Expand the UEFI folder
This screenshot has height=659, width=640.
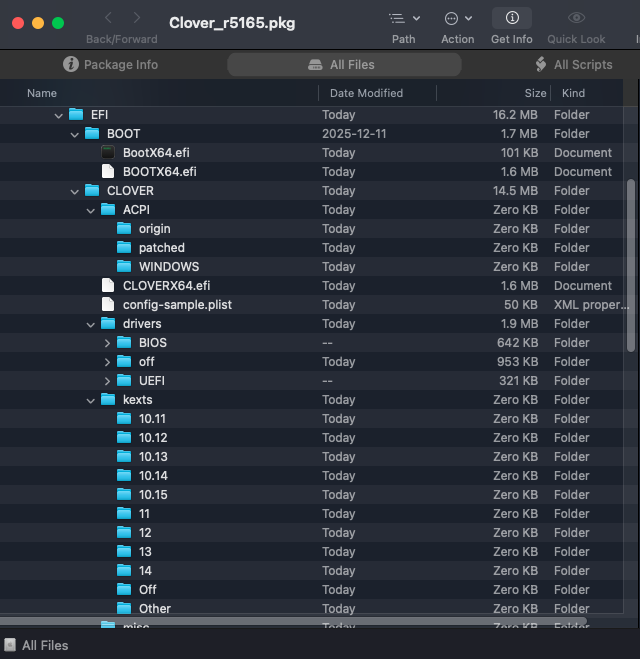(x=107, y=381)
